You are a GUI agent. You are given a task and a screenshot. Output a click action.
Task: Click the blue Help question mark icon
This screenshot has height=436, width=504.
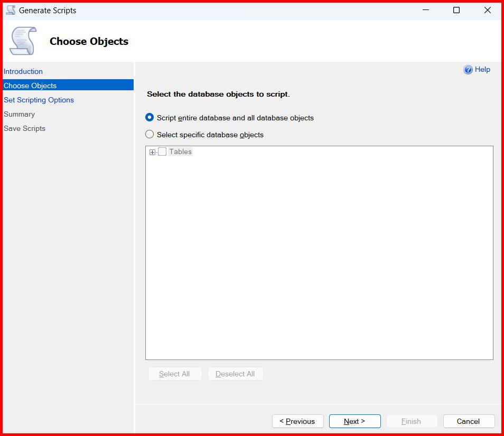468,70
